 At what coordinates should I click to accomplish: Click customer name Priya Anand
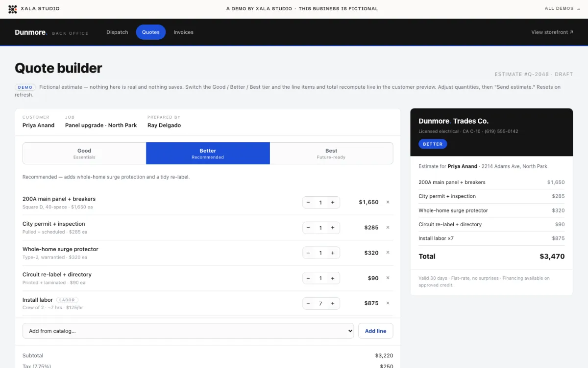(38, 125)
